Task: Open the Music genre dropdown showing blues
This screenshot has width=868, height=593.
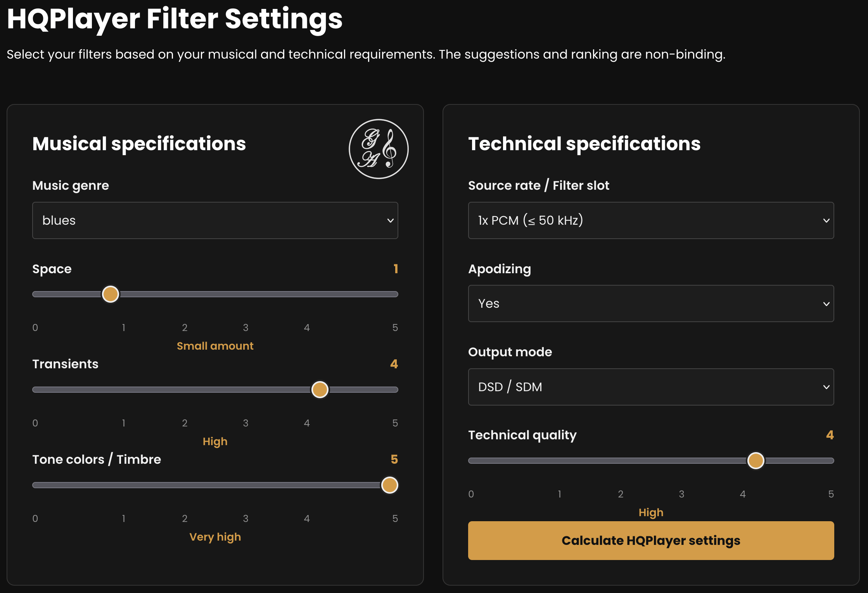Action: pyautogui.click(x=215, y=220)
